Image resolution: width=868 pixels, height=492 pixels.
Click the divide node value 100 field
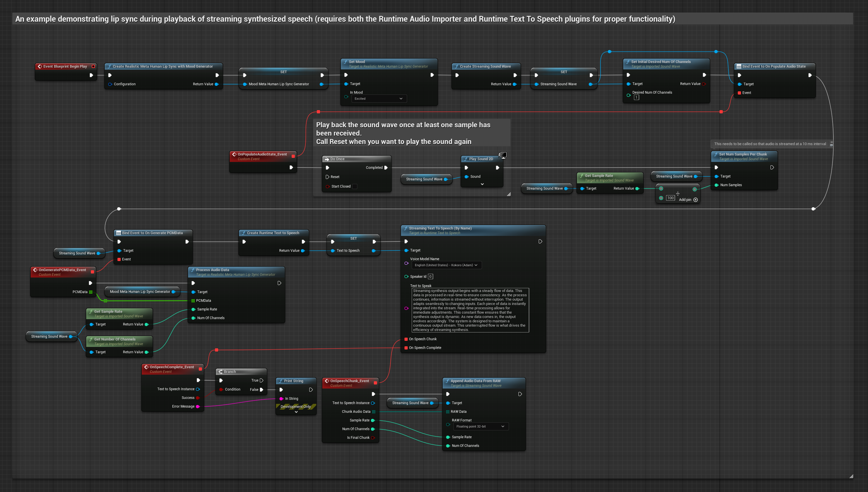click(x=670, y=198)
